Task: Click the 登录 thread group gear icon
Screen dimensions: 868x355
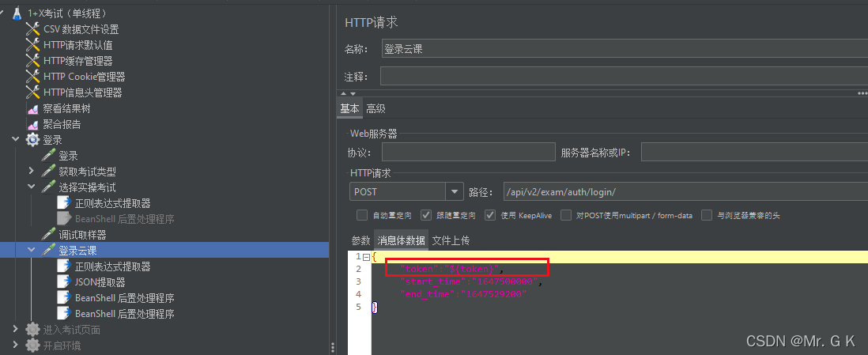Action: [x=33, y=140]
